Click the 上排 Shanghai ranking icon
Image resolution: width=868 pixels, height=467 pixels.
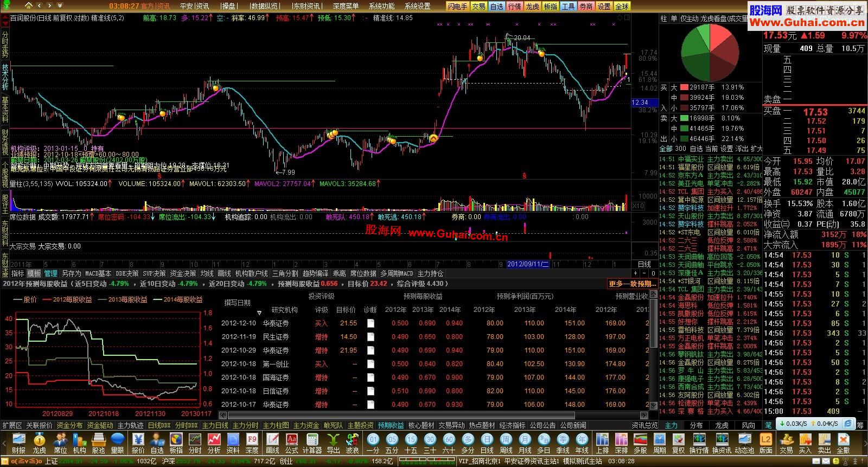(x=602, y=443)
